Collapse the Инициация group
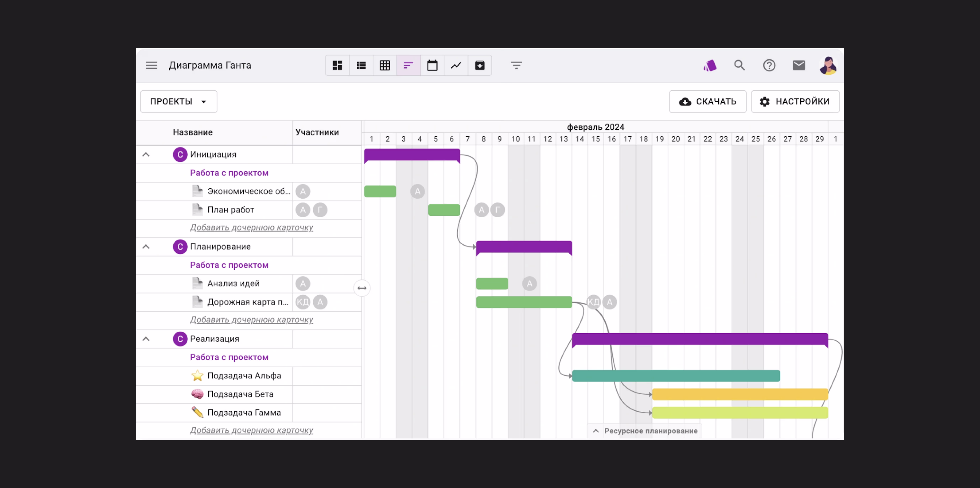This screenshot has height=488, width=980. point(146,155)
